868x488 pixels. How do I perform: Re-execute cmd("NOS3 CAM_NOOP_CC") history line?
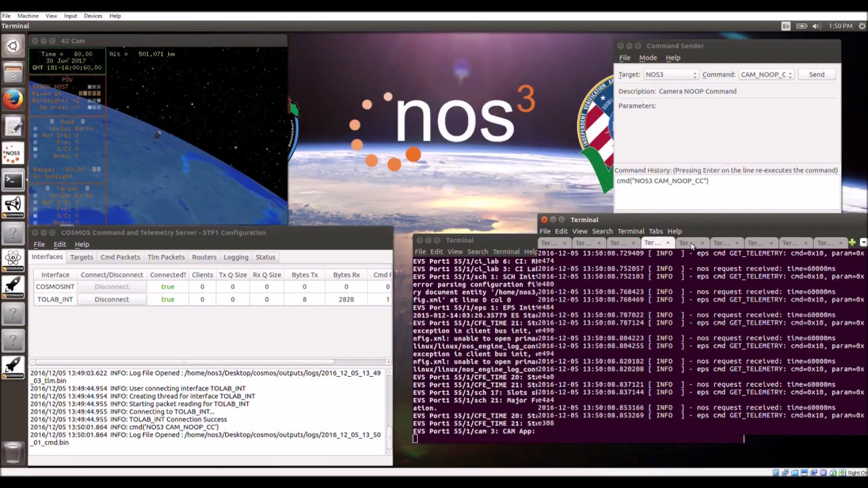coord(662,181)
